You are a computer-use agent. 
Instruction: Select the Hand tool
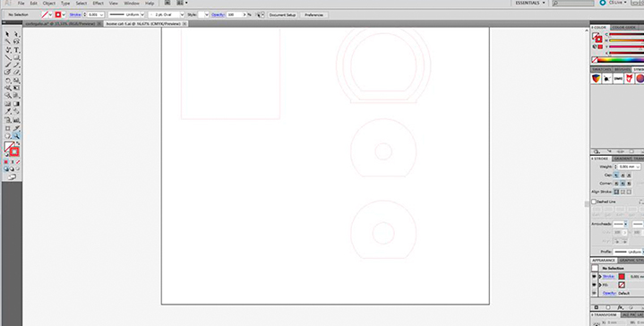pyautogui.click(x=7, y=136)
